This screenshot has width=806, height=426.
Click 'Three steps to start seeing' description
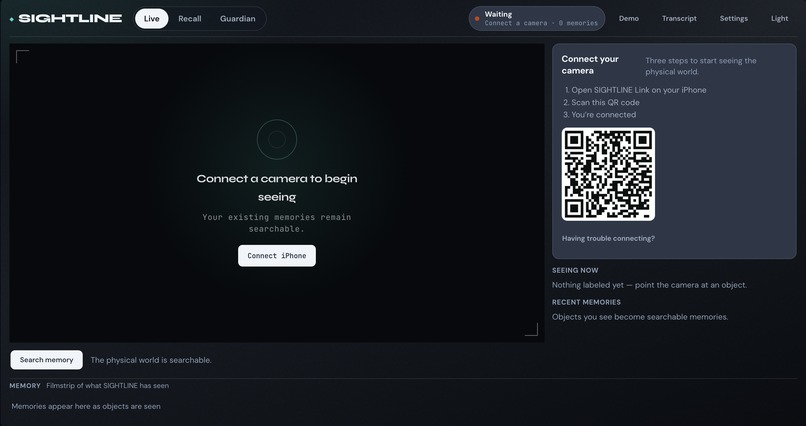tap(701, 66)
